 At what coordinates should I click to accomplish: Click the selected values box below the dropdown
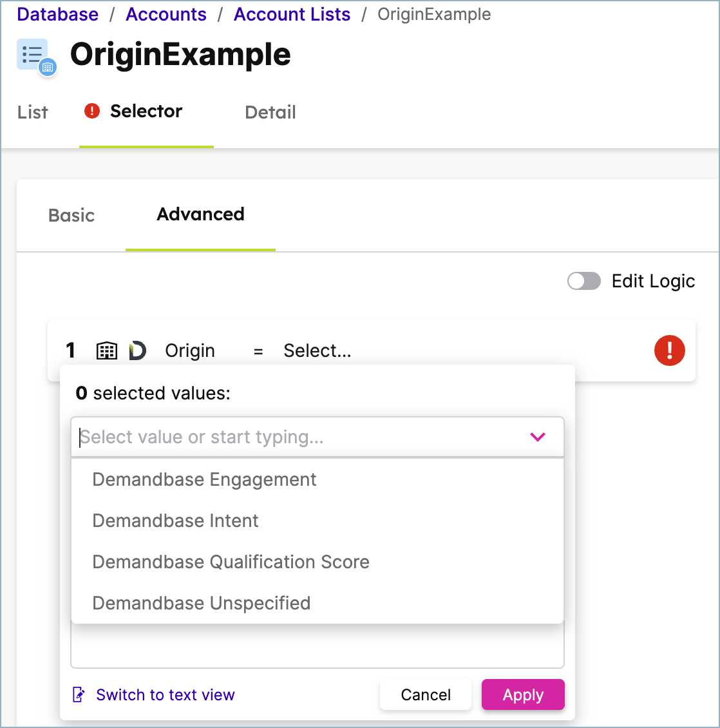317,646
